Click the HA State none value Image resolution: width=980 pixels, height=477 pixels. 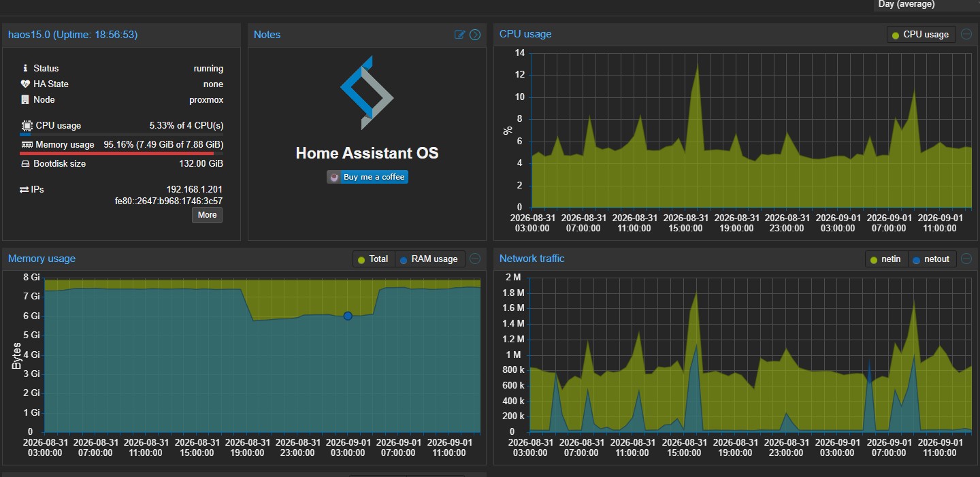tap(213, 84)
